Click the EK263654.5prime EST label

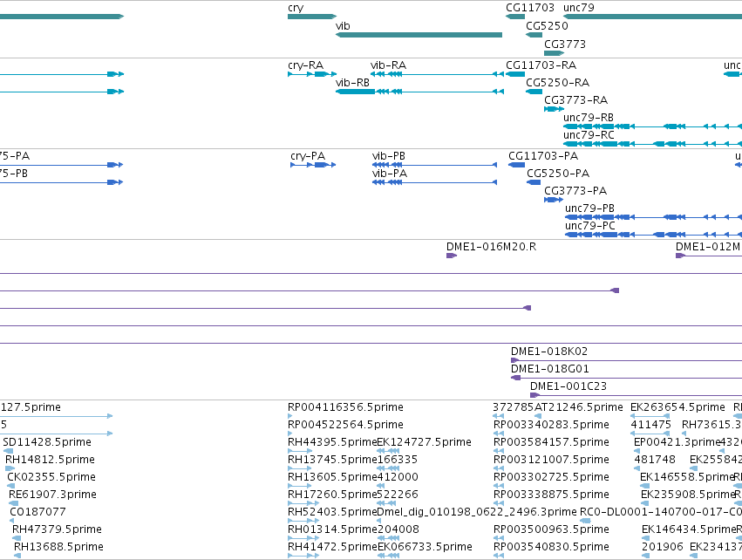[x=677, y=407]
